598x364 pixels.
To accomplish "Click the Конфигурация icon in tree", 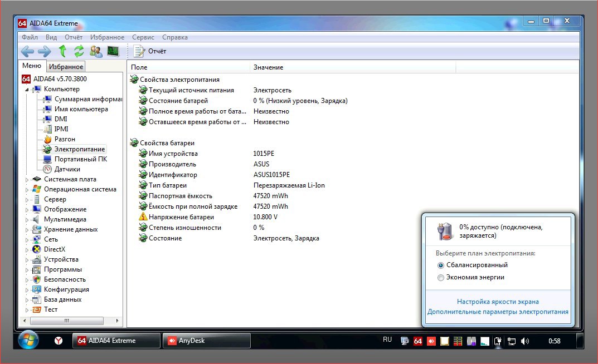I will [x=37, y=289].
